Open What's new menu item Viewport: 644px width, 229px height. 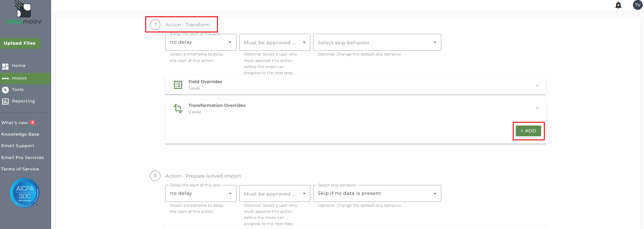15,123
